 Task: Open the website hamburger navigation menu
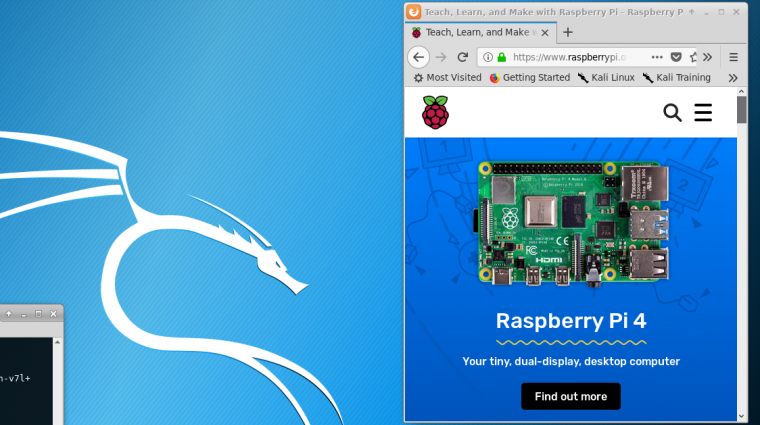[703, 112]
